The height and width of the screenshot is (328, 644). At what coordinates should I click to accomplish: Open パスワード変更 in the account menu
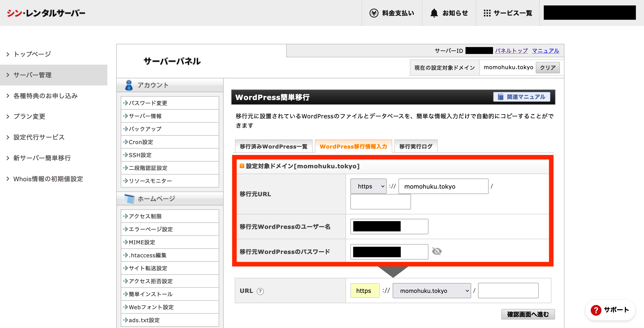(x=170, y=103)
